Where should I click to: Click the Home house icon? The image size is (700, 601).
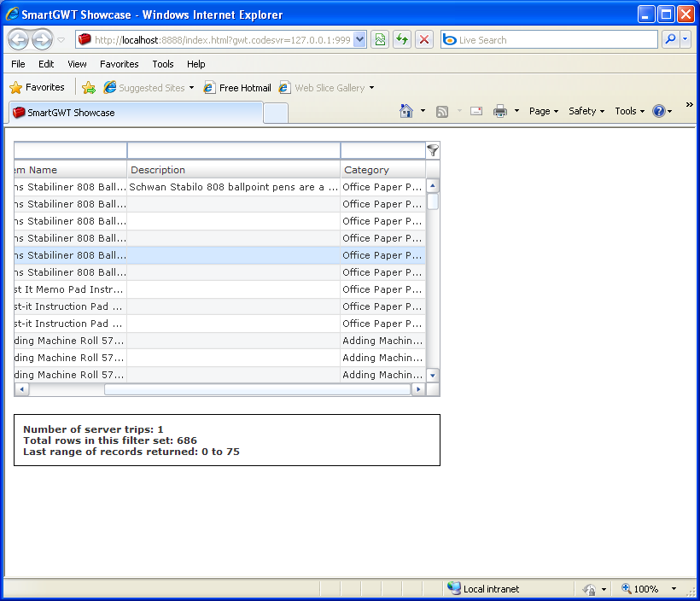[x=405, y=111]
